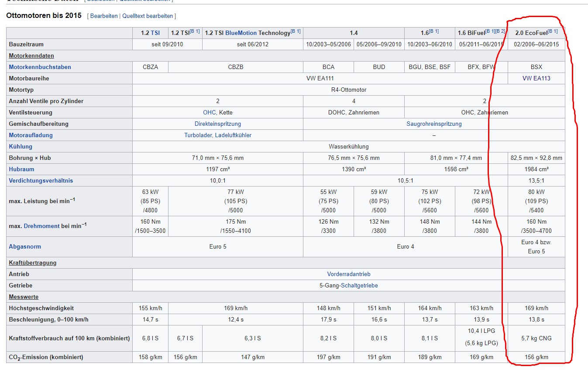588x370 pixels.
Task: Select the VW EA111 cell
Action: click(x=320, y=78)
